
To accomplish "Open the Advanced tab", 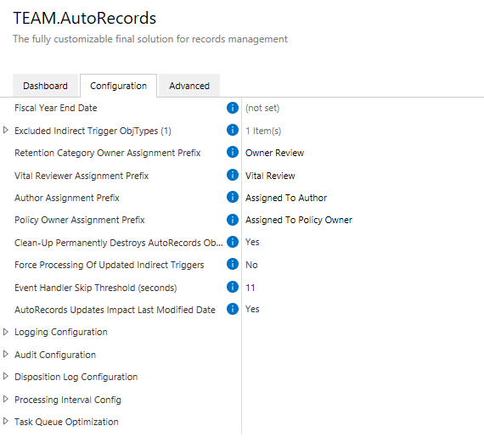I will tap(189, 86).
